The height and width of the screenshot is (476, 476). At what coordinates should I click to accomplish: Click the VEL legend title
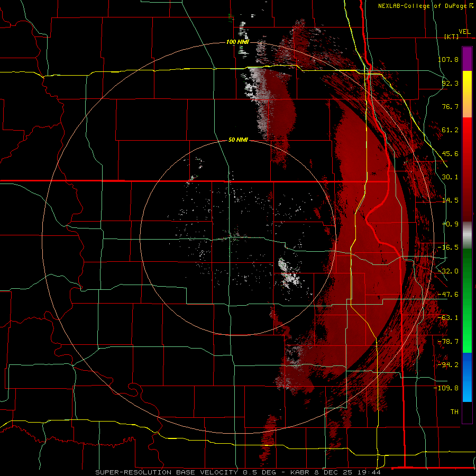(464, 32)
